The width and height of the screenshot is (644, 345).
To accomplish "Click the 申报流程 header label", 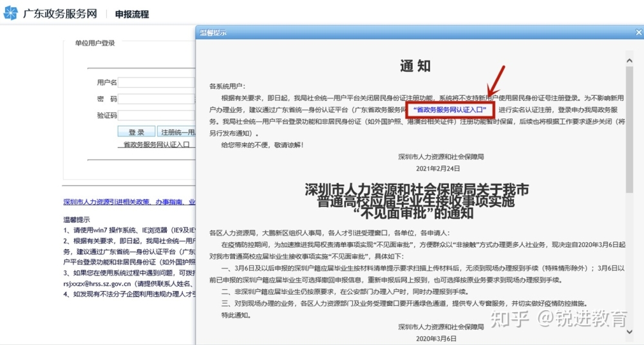I will point(132,14).
